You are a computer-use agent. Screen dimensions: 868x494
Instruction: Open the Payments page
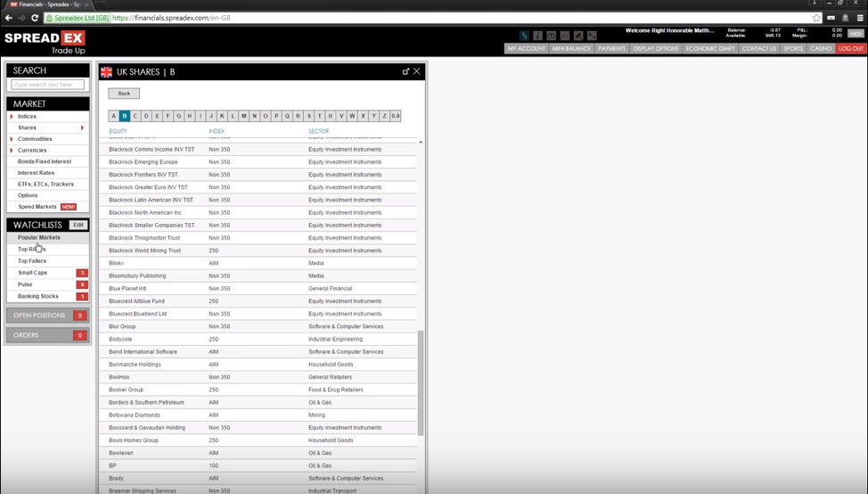(611, 49)
